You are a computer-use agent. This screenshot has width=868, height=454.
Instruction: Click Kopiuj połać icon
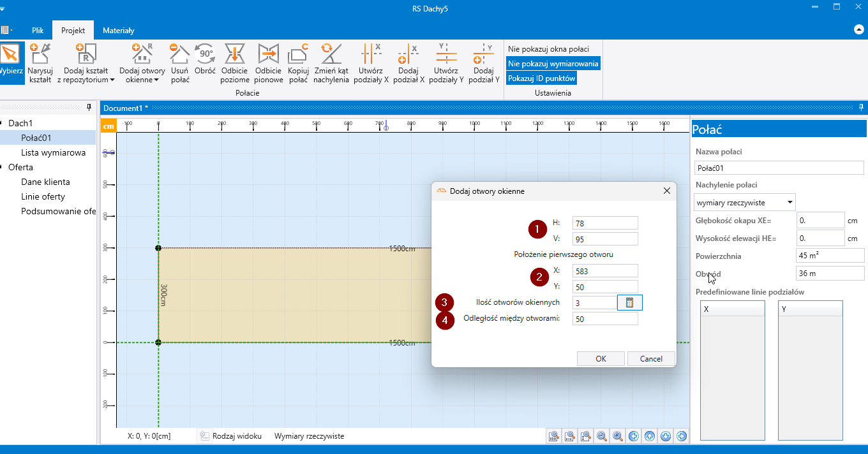(298, 63)
